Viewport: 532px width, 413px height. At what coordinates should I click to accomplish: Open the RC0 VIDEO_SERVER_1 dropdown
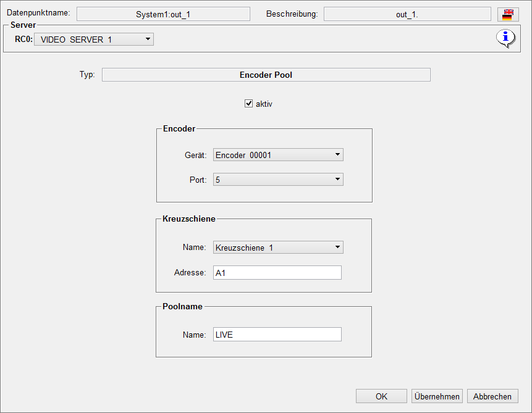(93, 40)
